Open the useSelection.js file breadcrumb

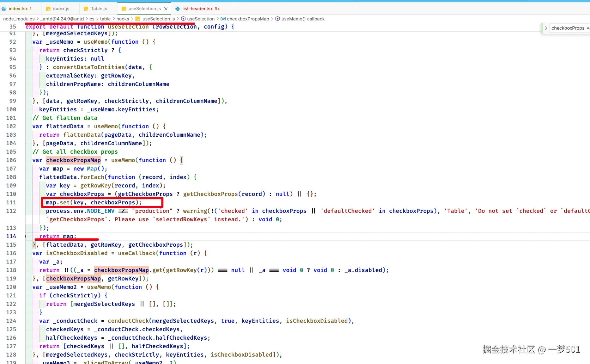[158, 19]
